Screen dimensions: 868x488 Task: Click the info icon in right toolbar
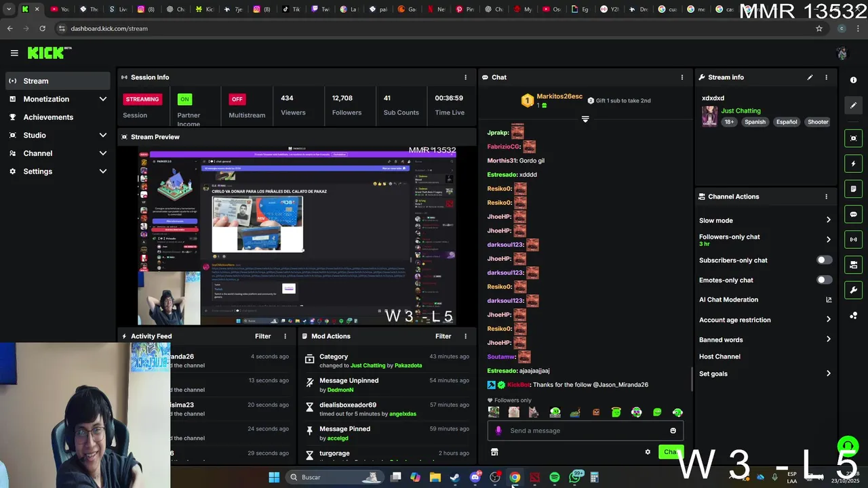(x=853, y=80)
